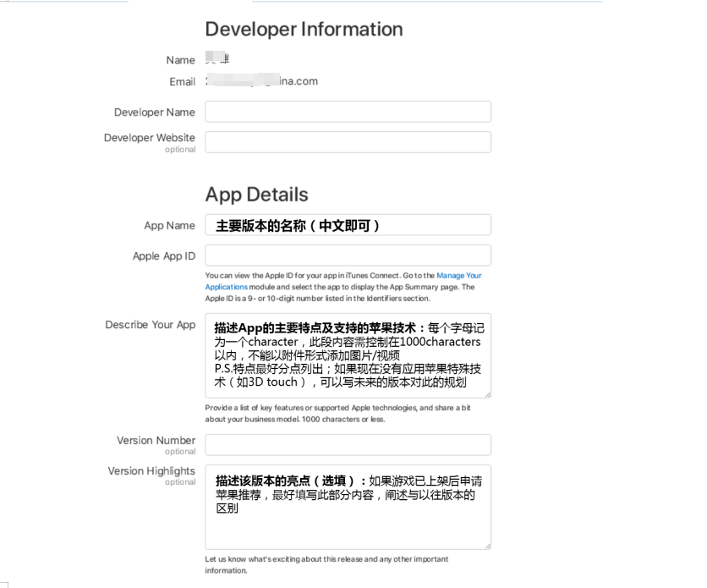The image size is (707, 588).
Task: Select the App Name input field
Action: 348,224
